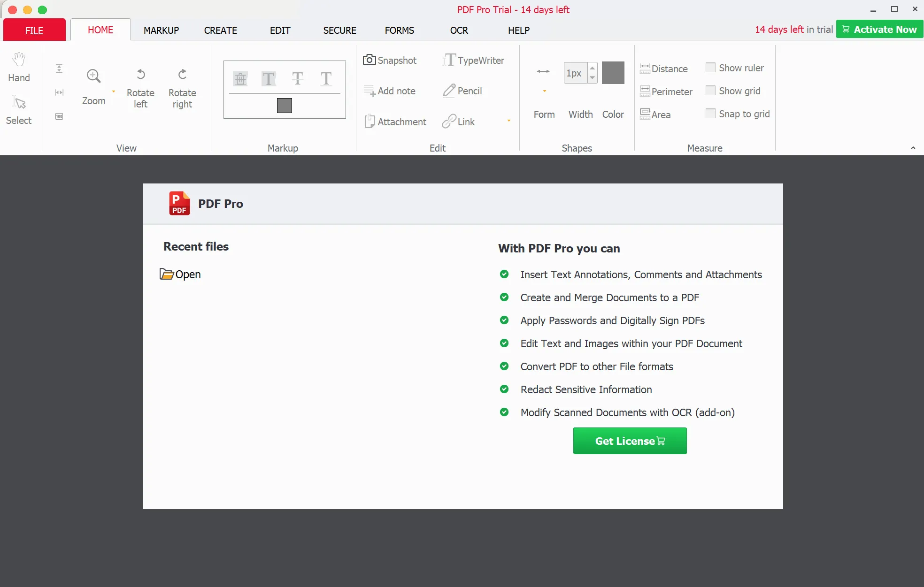Take a Snapshot
The height and width of the screenshot is (587, 924).
click(x=390, y=60)
